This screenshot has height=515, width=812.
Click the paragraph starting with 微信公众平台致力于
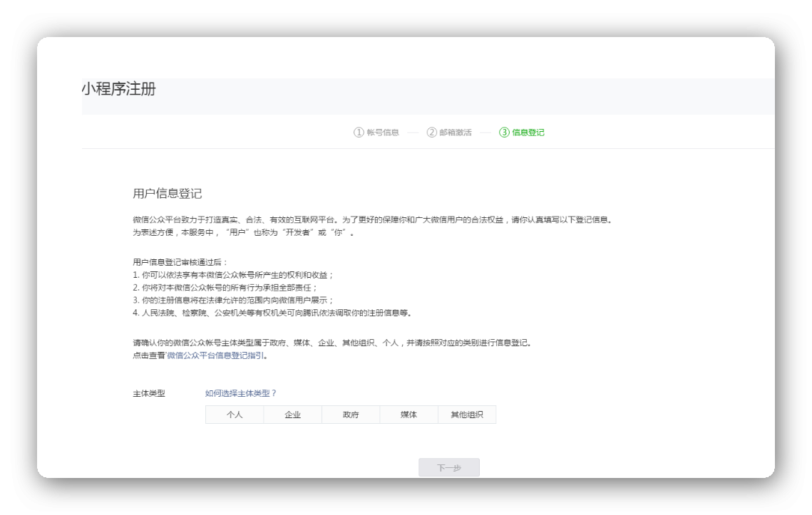[x=372, y=220]
